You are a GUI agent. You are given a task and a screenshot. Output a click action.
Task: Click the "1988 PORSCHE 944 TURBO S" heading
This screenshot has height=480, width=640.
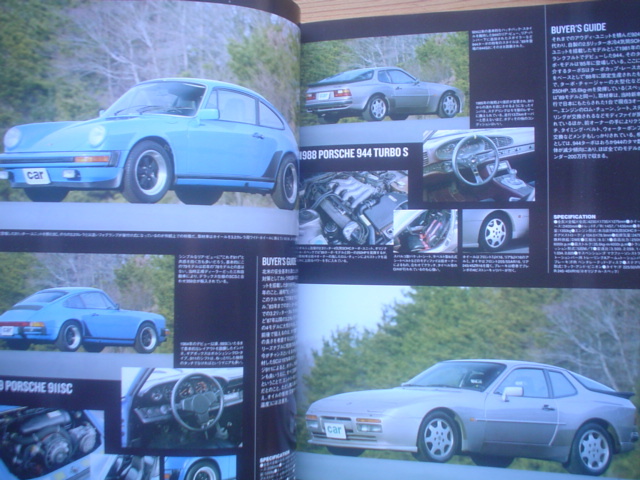(x=354, y=153)
